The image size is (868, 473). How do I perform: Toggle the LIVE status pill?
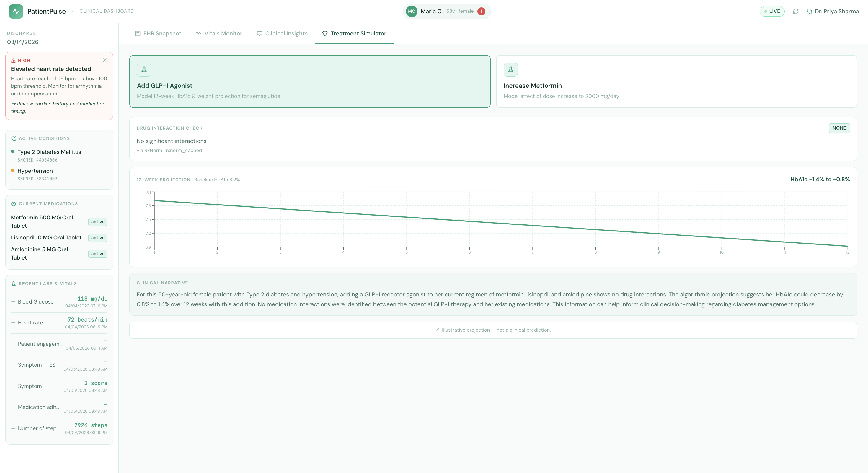click(x=772, y=12)
